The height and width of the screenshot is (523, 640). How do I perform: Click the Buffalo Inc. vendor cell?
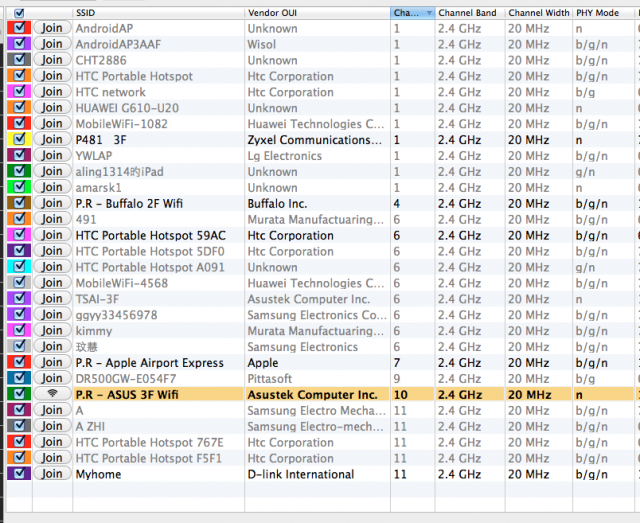(x=277, y=204)
